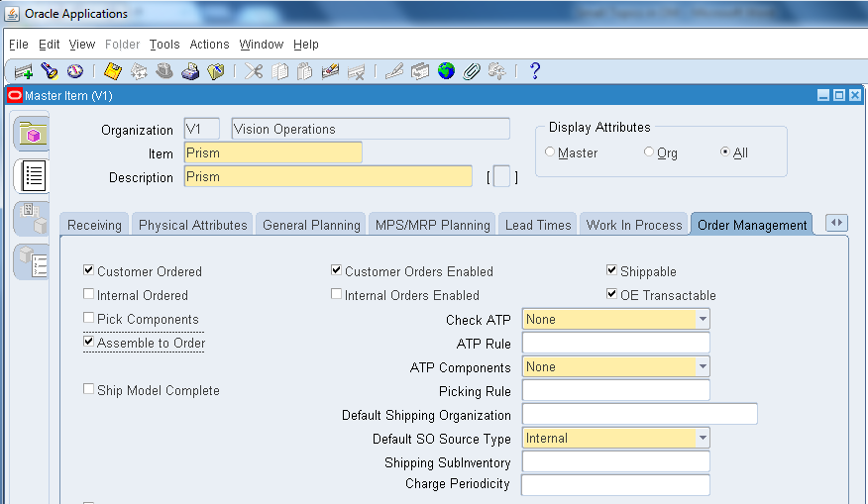The width and height of the screenshot is (868, 504).
Task: Select the sidebar list document icon
Action: point(33,176)
